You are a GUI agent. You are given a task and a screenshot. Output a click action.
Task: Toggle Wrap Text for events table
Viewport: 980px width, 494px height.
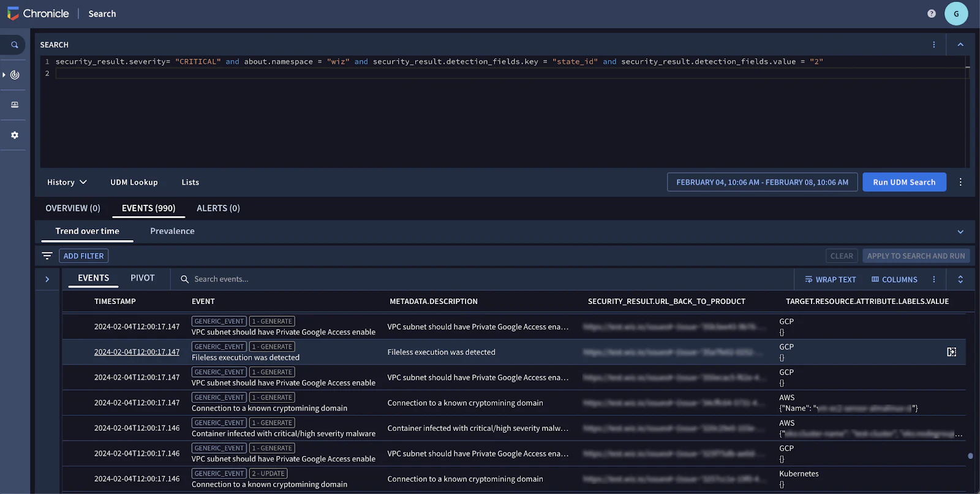pos(831,279)
